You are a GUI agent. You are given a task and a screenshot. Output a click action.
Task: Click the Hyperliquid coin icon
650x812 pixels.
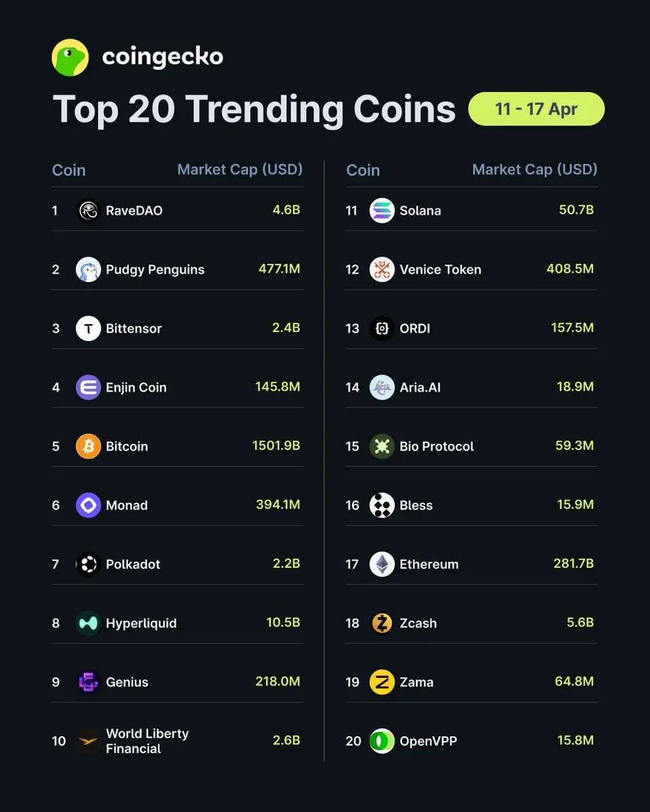click(x=88, y=623)
